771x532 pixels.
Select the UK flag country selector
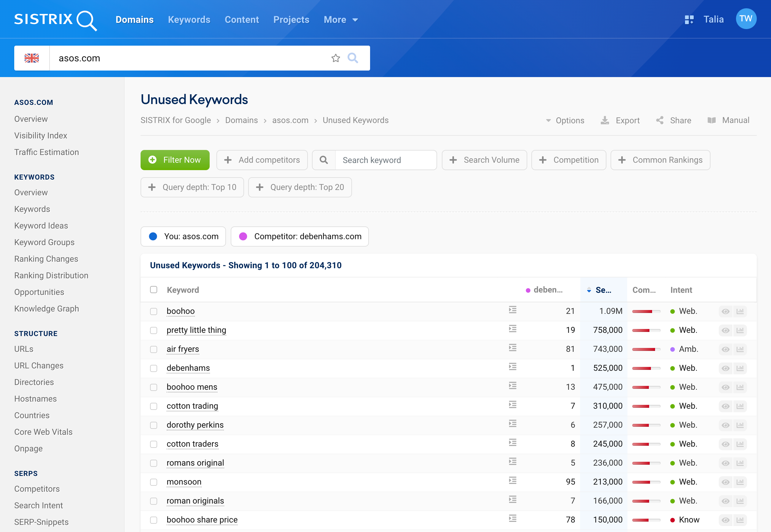[x=32, y=58]
